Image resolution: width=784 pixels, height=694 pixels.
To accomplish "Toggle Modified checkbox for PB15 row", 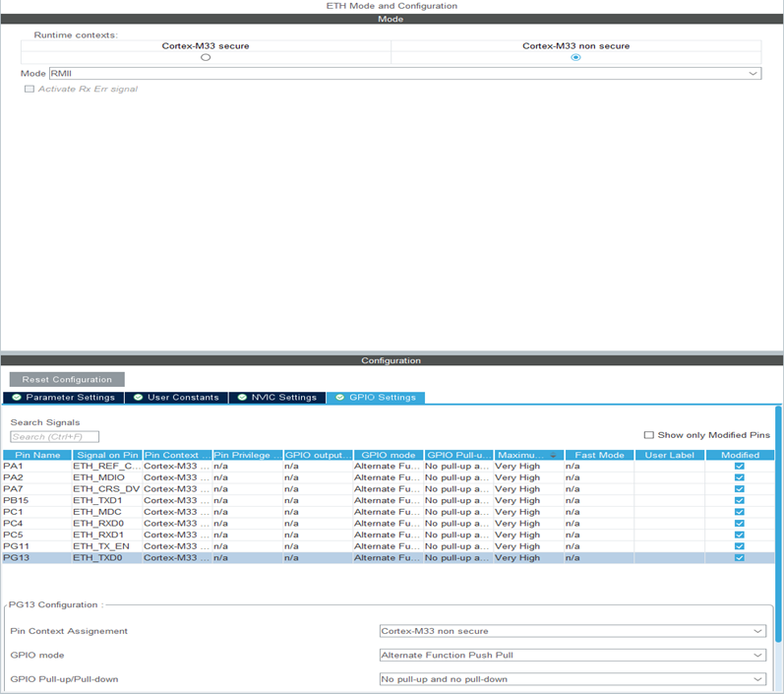I will coord(740,501).
